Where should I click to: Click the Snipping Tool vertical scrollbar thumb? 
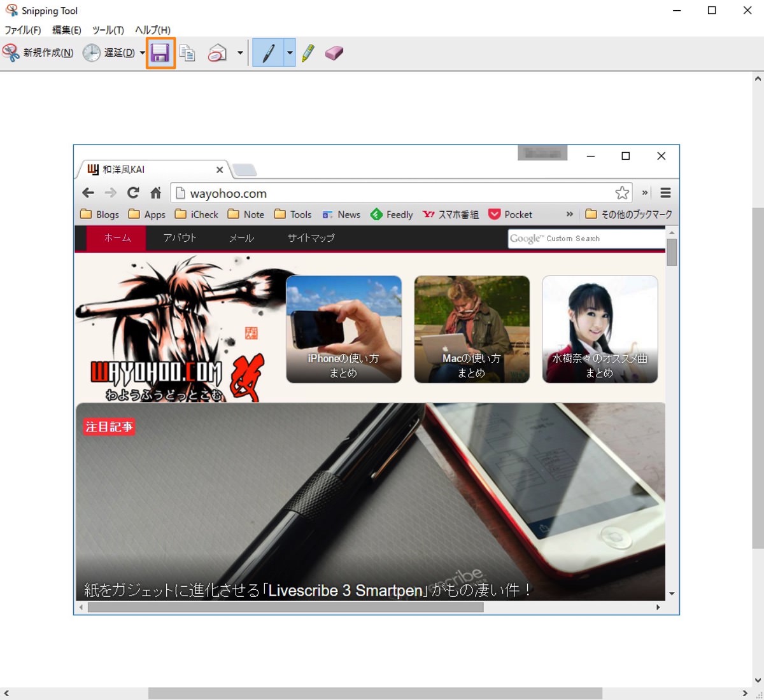(x=758, y=378)
